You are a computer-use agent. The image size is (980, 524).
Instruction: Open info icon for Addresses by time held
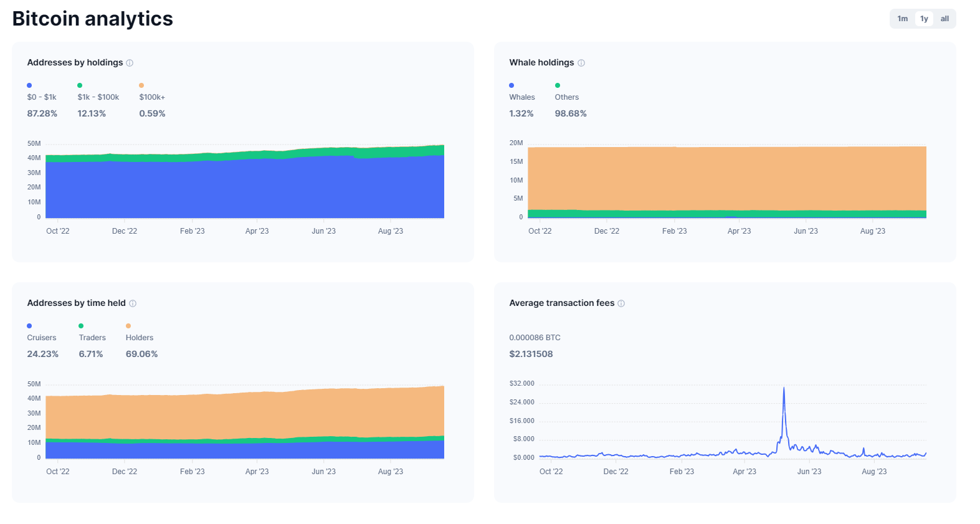(133, 303)
